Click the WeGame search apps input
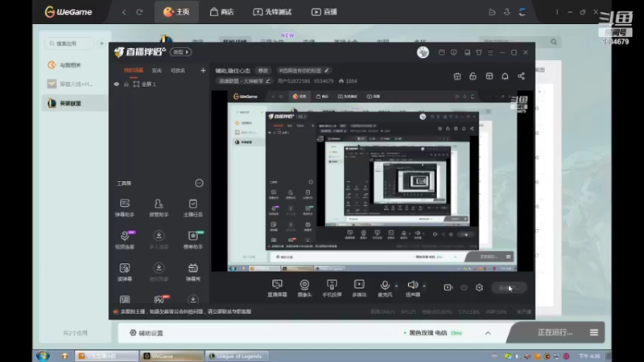Screen dimensions: 644x362 (68, 43)
